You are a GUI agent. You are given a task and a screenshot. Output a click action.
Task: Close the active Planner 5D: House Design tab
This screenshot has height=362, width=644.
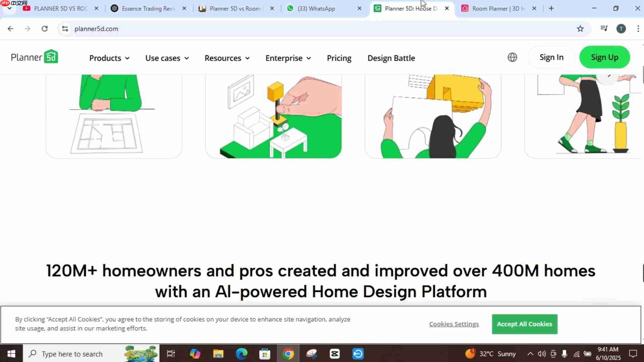click(x=447, y=8)
